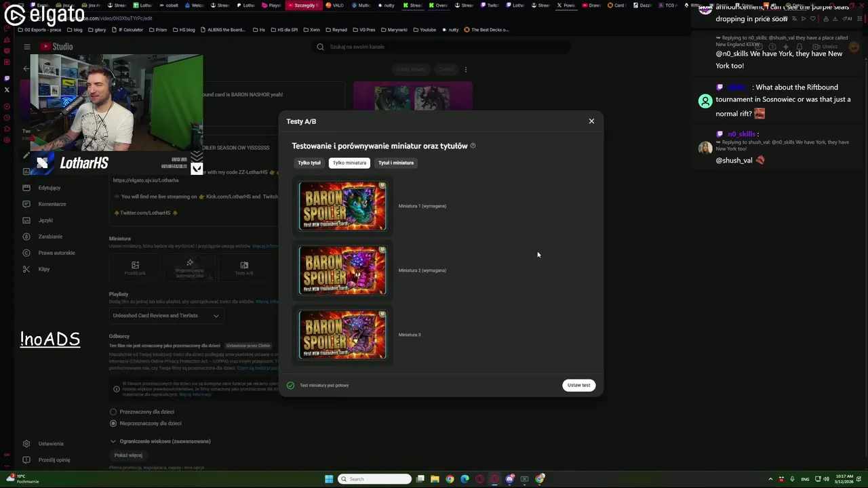Click the Klipy scissors icon

click(x=26, y=269)
